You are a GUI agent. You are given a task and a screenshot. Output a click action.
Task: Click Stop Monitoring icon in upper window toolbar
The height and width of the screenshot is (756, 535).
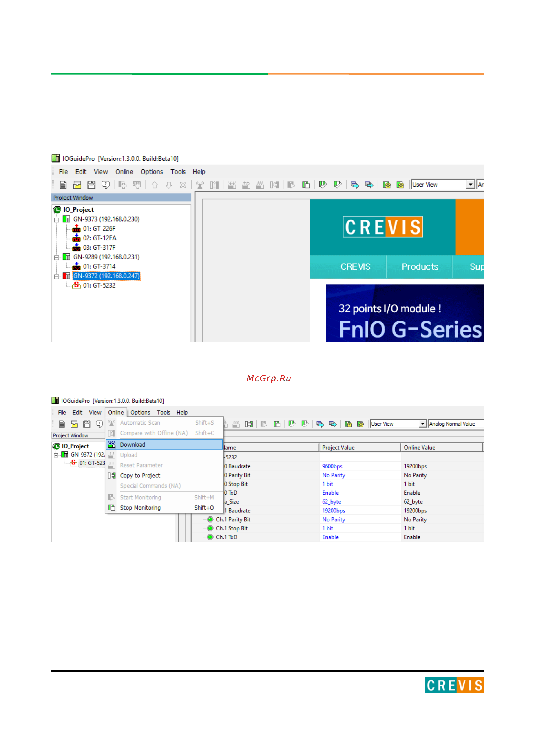tap(306, 185)
